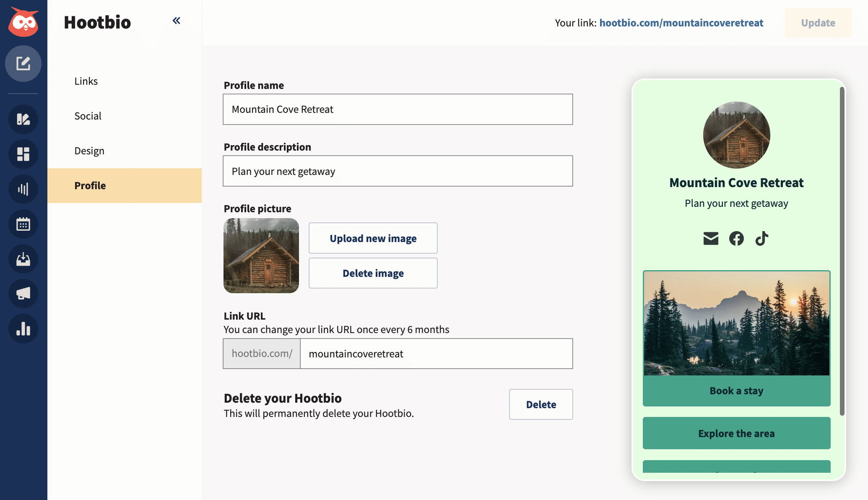
Task: Navigate to the Social tab
Action: (88, 116)
